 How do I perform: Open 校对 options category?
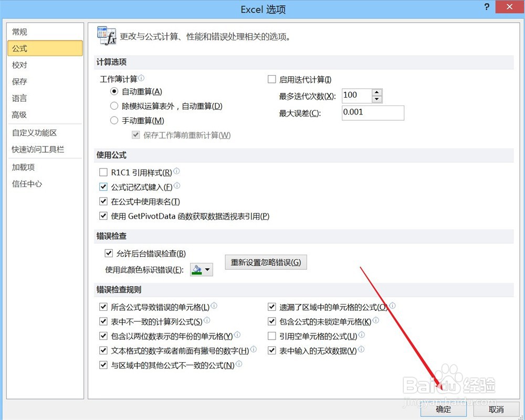(45, 65)
